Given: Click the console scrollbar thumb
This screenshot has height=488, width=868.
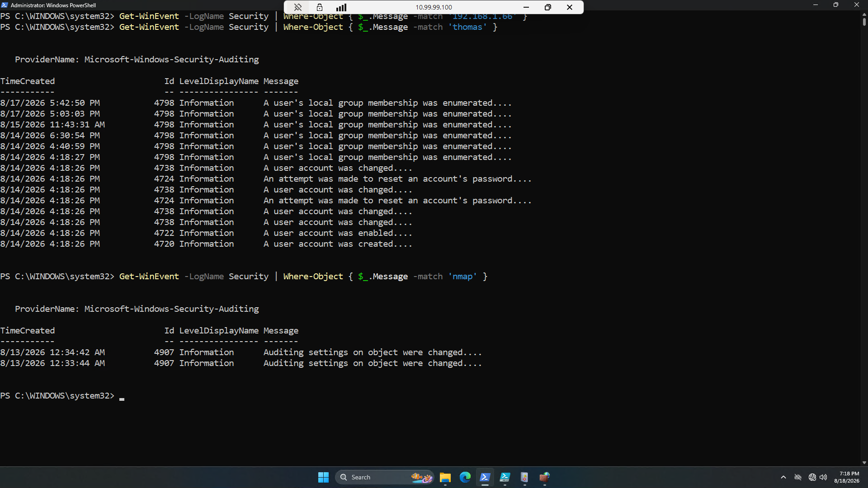Looking at the screenshot, I should 864,22.
